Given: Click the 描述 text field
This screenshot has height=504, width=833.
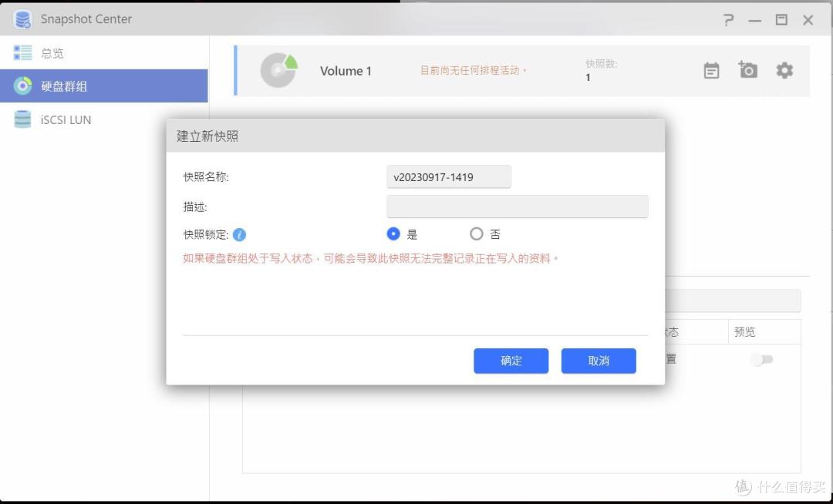Looking at the screenshot, I should click(x=518, y=207).
